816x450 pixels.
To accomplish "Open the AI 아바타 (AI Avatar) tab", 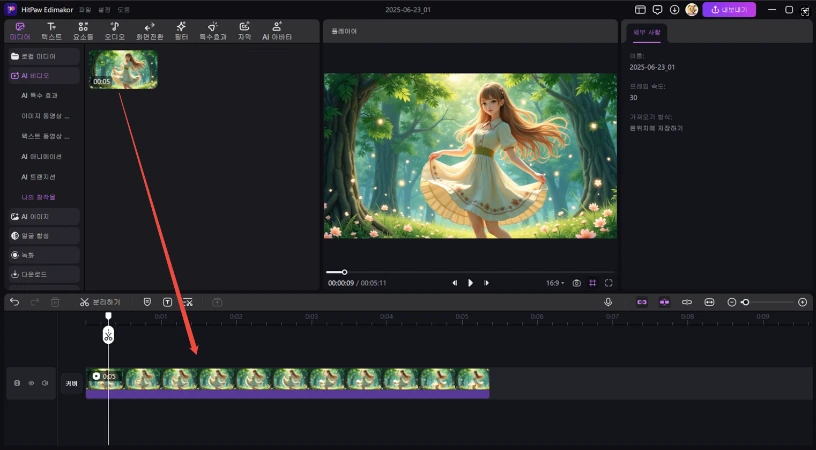I will click(x=277, y=31).
